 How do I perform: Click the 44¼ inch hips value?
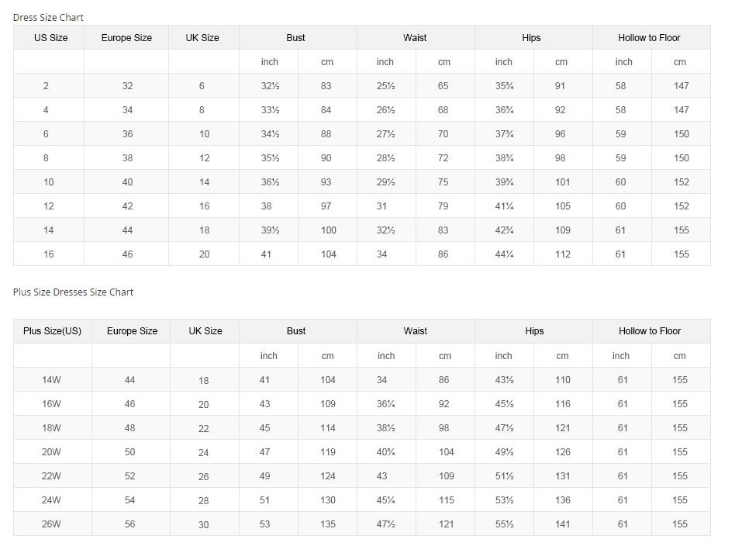click(504, 254)
